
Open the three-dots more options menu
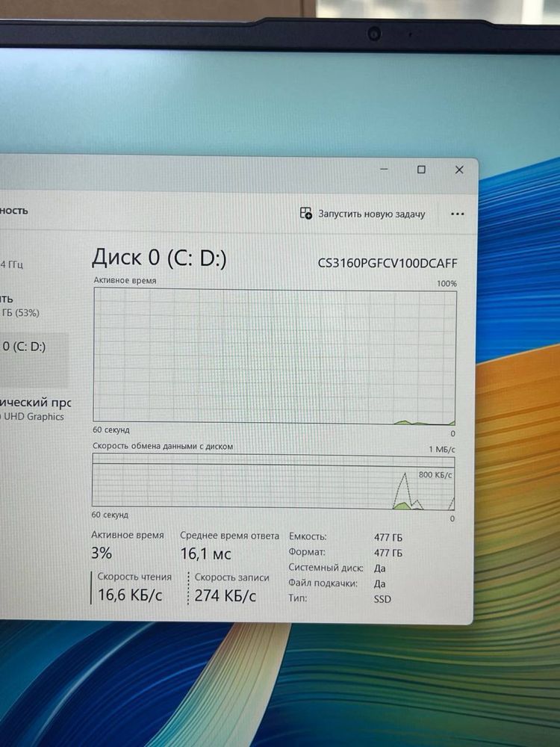(457, 214)
